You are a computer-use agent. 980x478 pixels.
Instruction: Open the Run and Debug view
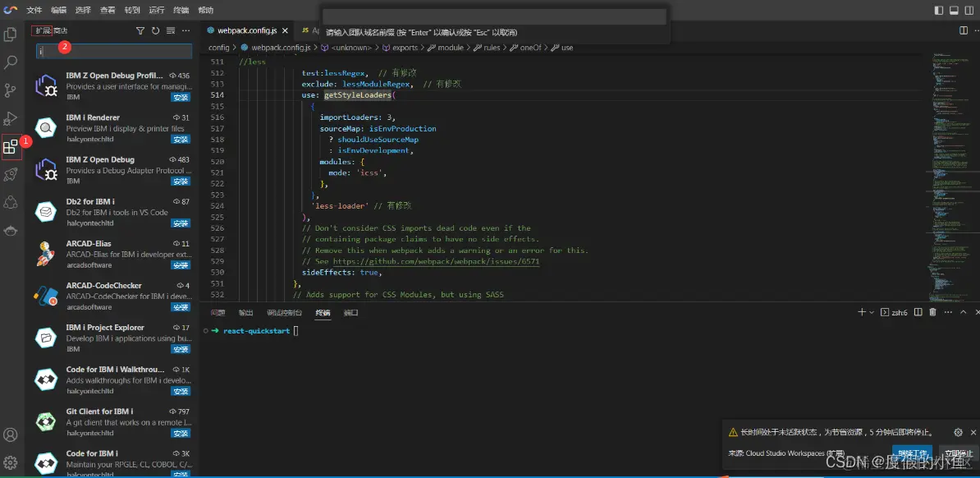pos(11,118)
